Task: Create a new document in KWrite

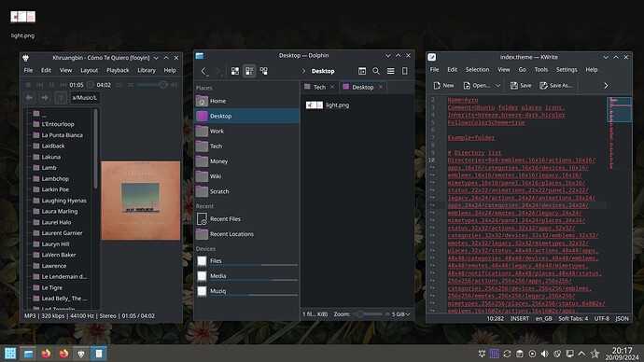Action: (x=443, y=86)
